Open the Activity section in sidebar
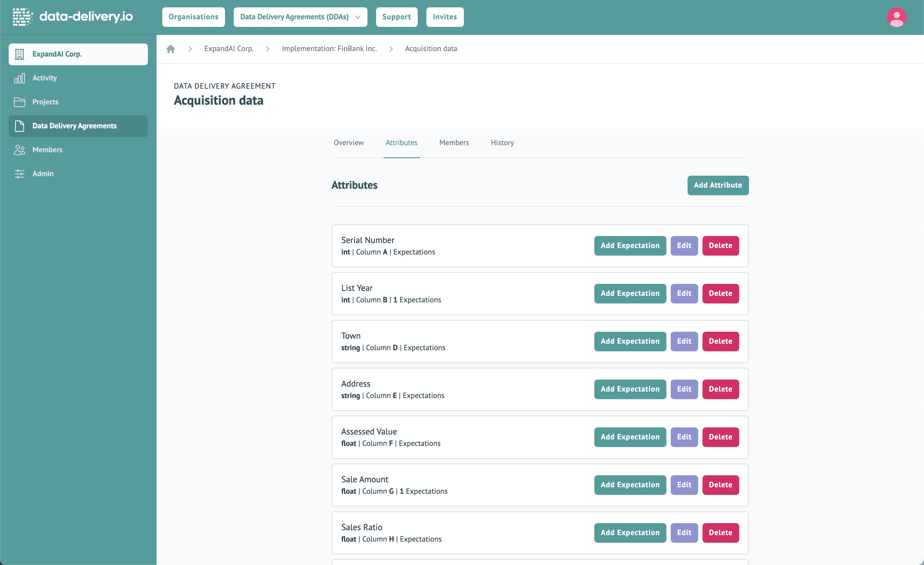 (45, 78)
